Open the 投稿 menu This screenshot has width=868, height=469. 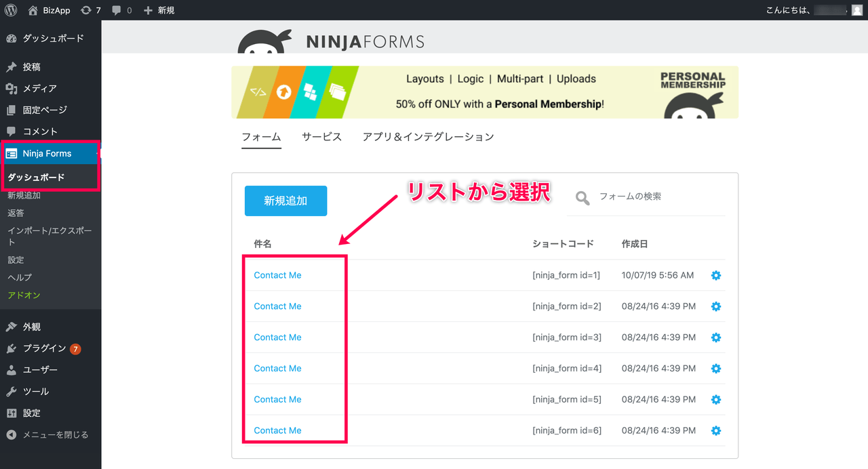[x=50, y=67]
